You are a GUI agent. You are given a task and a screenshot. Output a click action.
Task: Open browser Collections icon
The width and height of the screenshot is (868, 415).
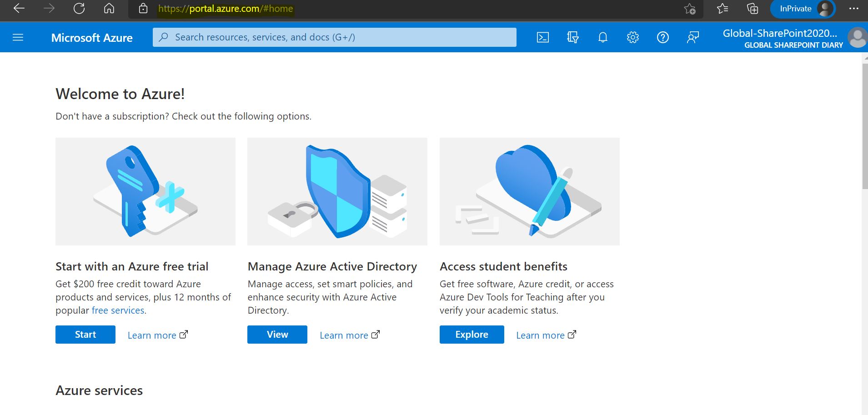pos(753,9)
